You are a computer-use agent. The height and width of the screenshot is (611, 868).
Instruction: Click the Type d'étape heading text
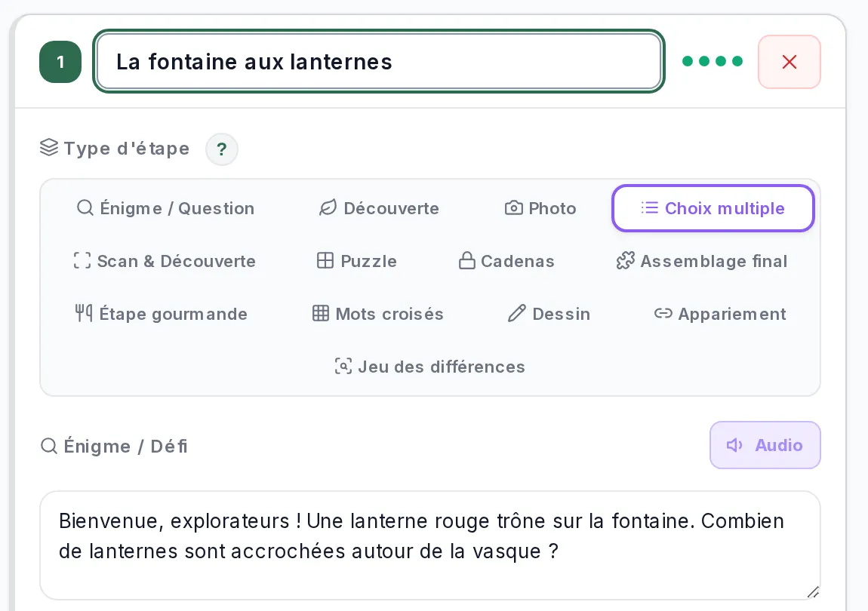(x=127, y=149)
